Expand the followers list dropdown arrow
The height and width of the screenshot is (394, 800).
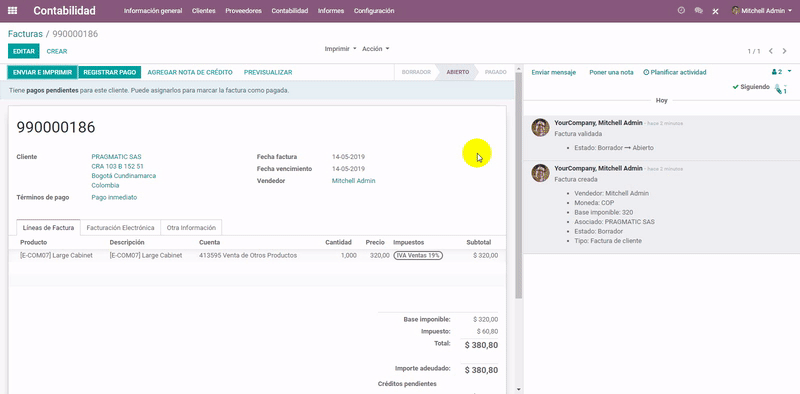point(789,72)
